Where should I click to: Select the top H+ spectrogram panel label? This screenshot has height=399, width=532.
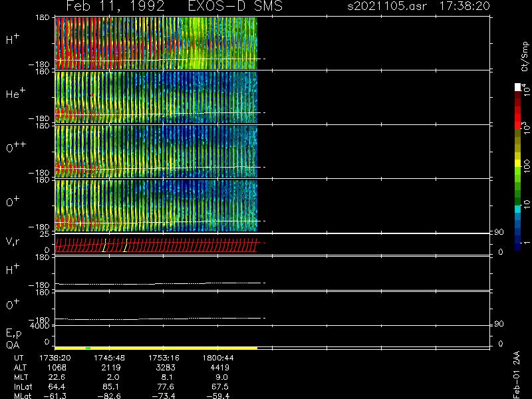click(13, 39)
